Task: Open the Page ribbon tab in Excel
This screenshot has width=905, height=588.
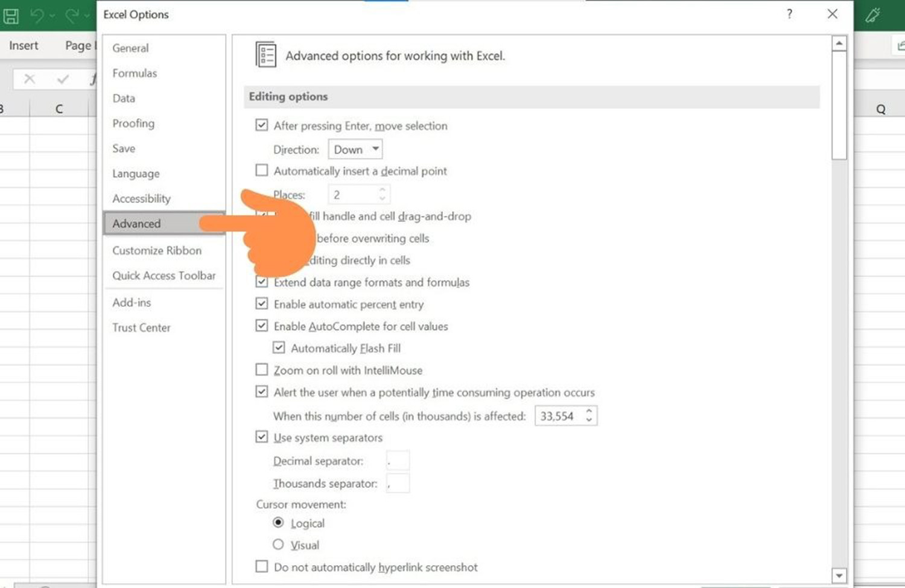Action: click(79, 46)
